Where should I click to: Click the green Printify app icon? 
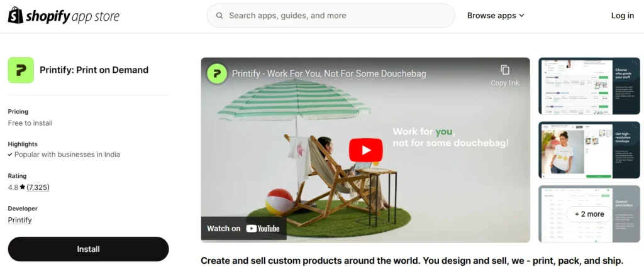click(21, 70)
